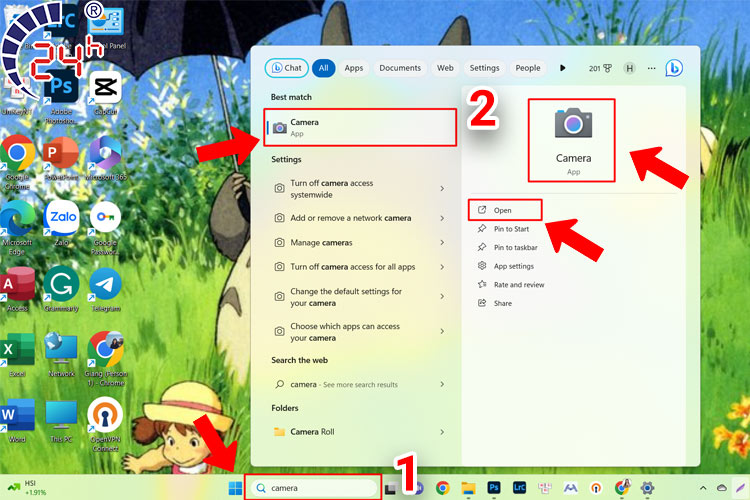Open Zalo desktop shortcut

61,223
